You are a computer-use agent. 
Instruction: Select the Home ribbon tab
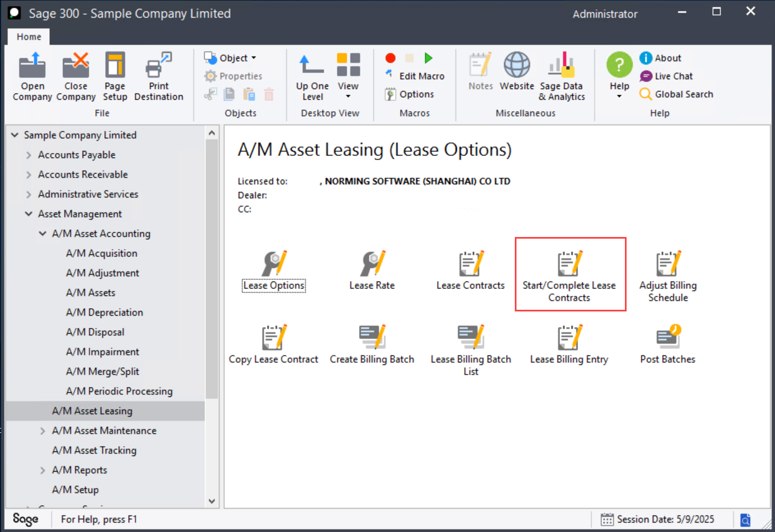point(29,37)
